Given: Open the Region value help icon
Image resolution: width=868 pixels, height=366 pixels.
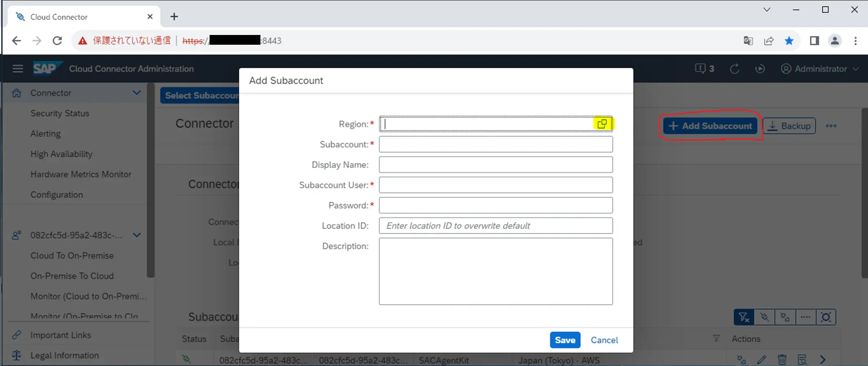Looking at the screenshot, I should (602, 124).
